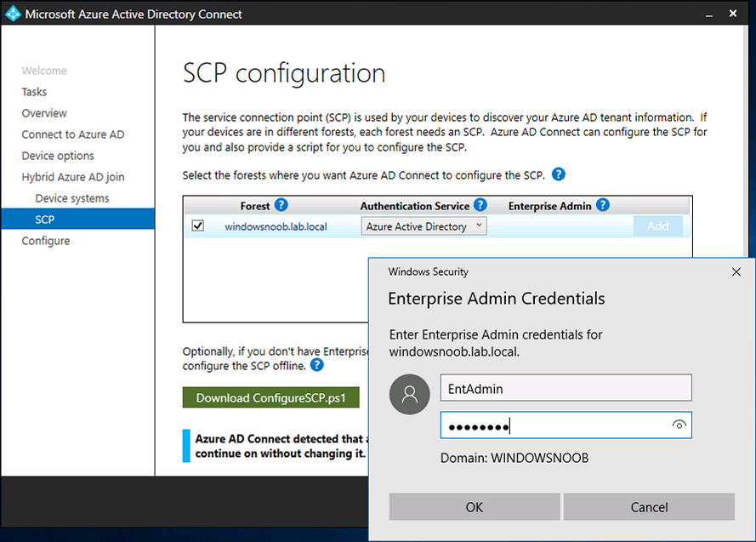Click Download ConfigureSCP.ps1 button

pos(271,397)
